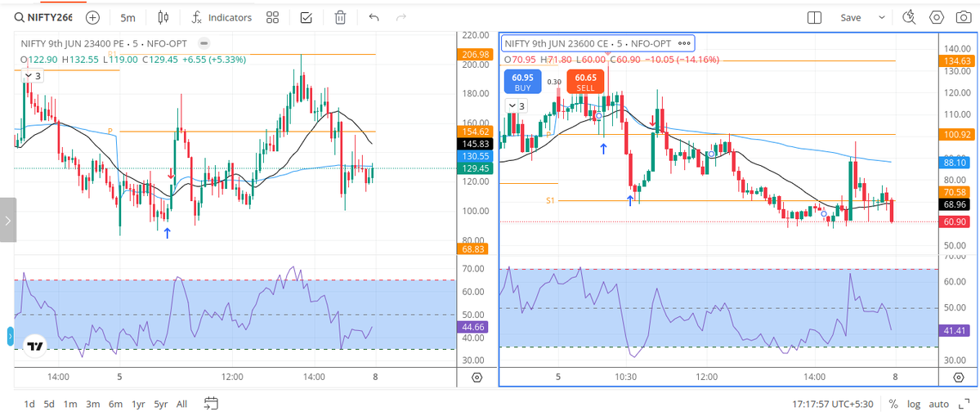
Task: Select the NIFTY 9th JUN 23600 CE legend
Action: [588, 43]
